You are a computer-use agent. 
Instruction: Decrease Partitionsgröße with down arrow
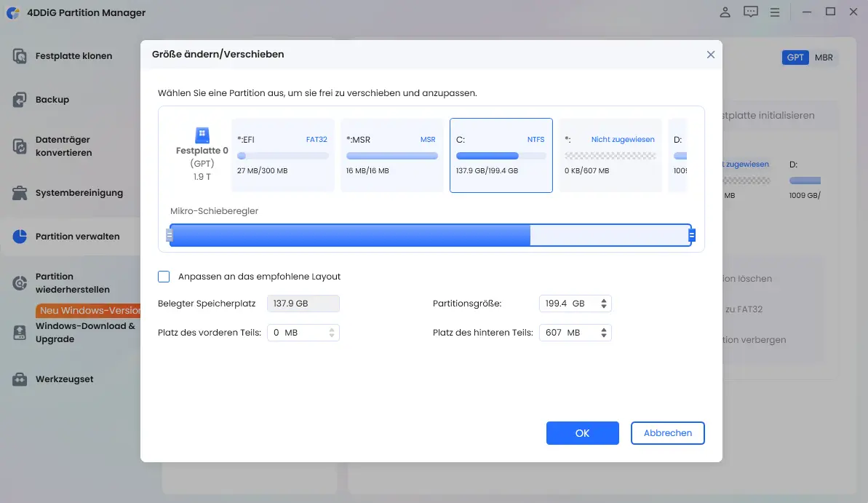pyautogui.click(x=604, y=306)
